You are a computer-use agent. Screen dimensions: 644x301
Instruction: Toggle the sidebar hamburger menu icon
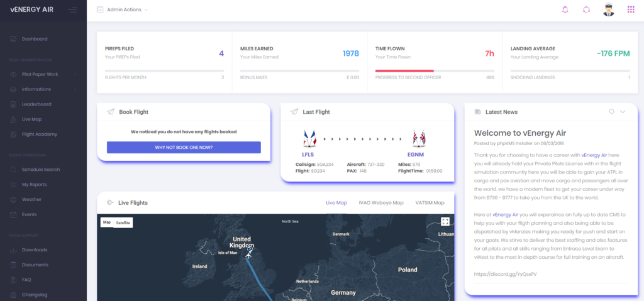(x=72, y=9)
